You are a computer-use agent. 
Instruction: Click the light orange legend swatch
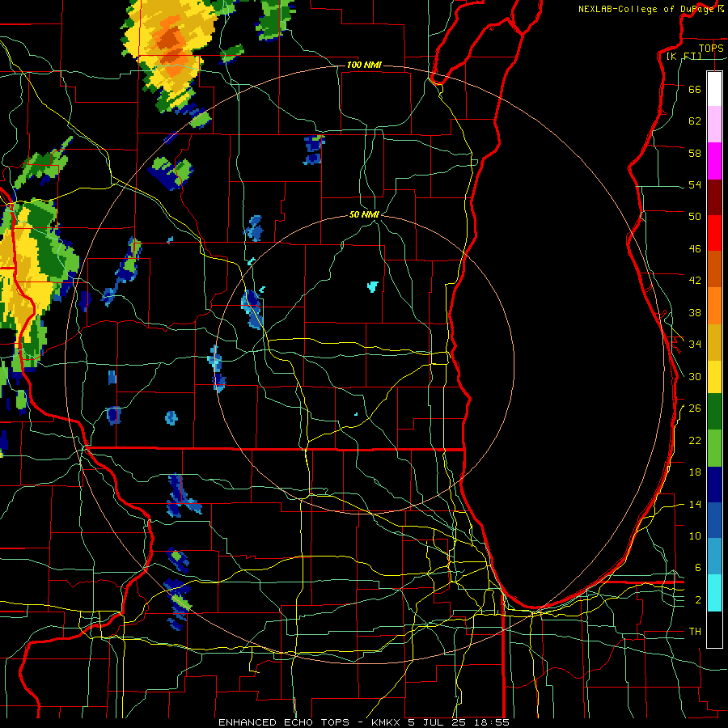[x=714, y=305]
